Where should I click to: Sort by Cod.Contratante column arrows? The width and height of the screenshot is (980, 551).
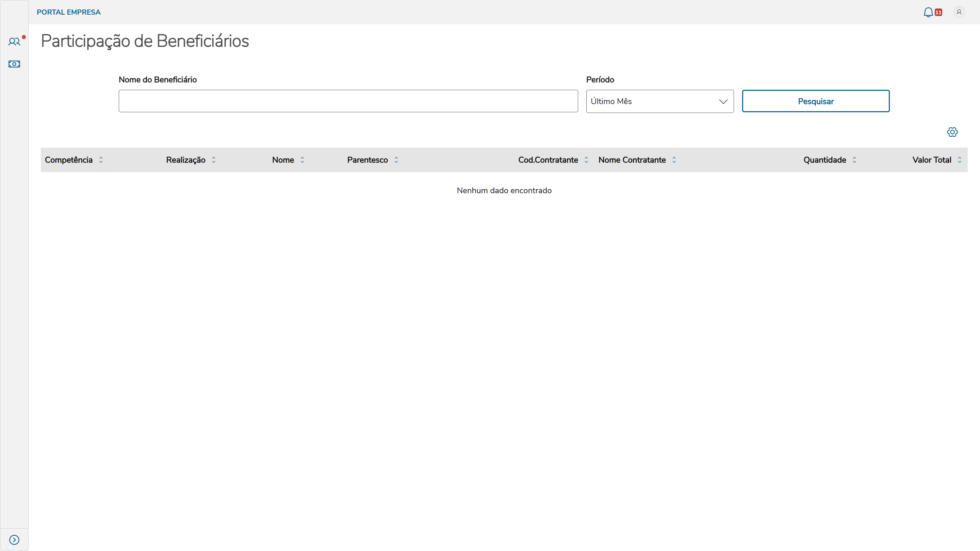click(x=586, y=160)
